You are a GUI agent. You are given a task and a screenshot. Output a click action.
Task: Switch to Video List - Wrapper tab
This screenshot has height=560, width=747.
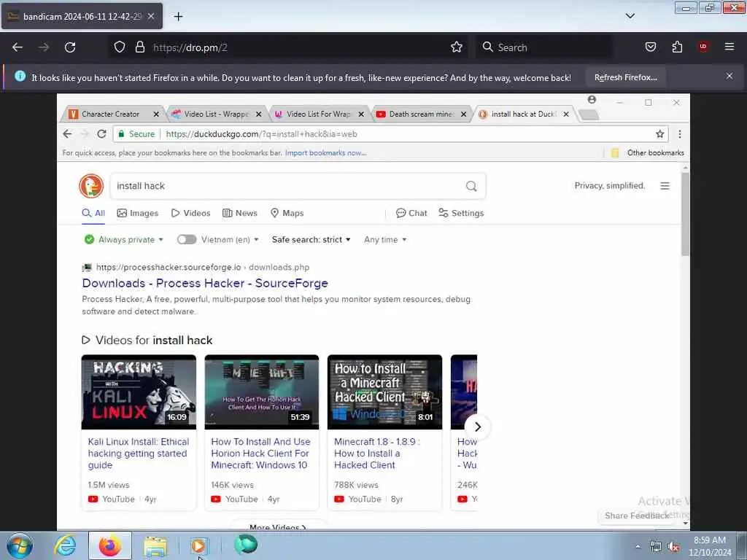[x=216, y=114]
